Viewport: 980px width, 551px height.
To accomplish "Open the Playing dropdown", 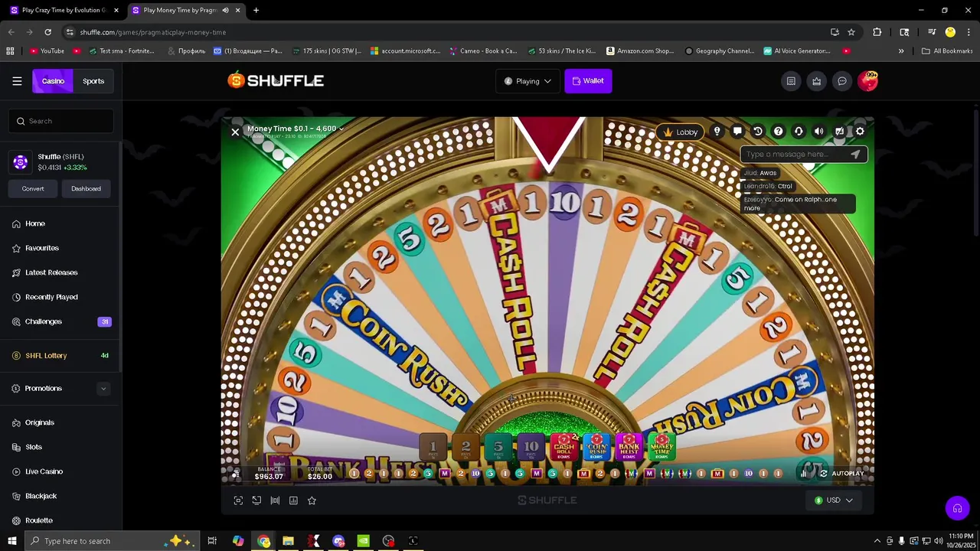I will point(528,81).
